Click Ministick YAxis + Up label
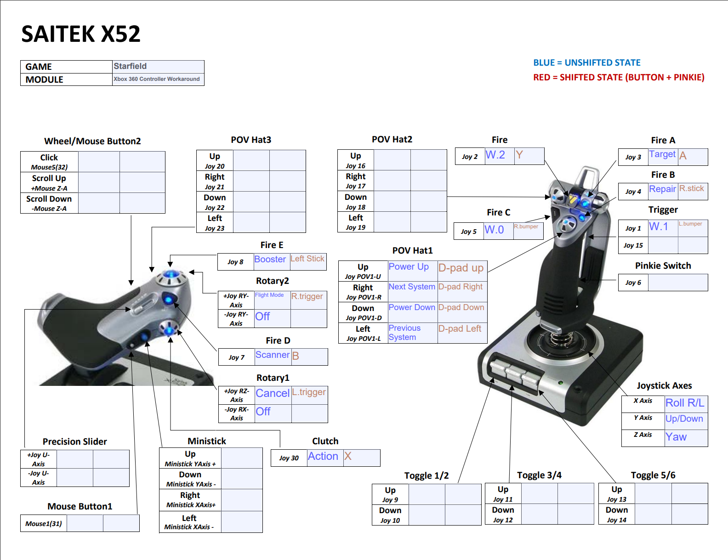The height and width of the screenshot is (560, 728). (190, 458)
